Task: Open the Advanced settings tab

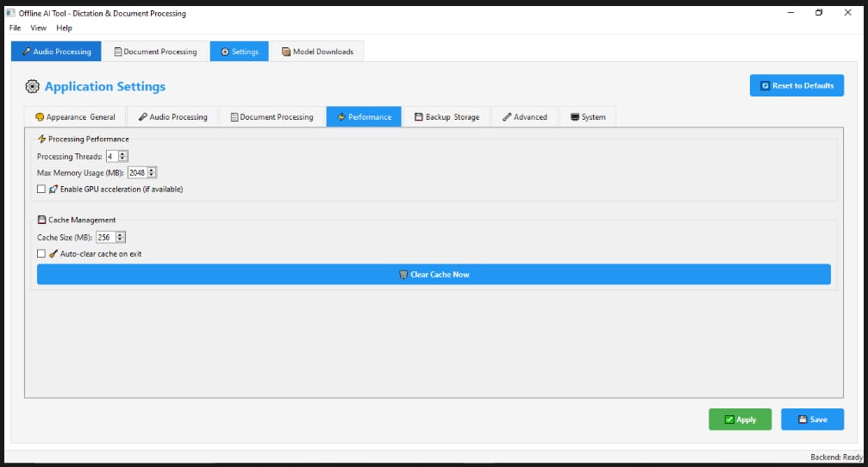Action: pyautogui.click(x=524, y=117)
